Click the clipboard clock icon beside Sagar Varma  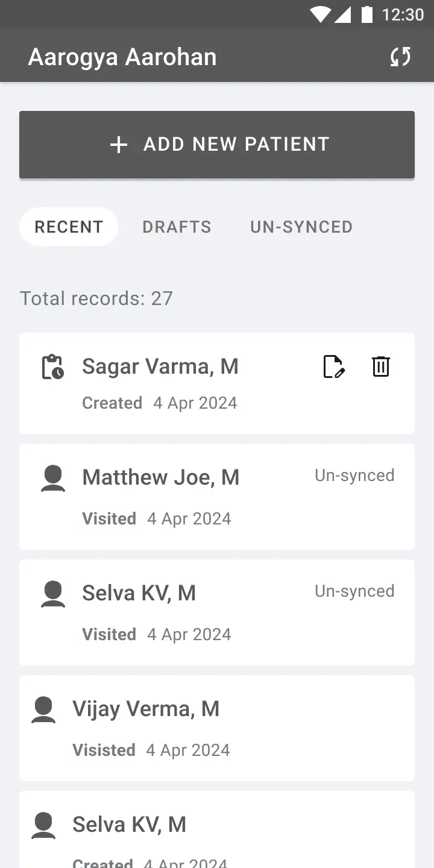(x=52, y=366)
